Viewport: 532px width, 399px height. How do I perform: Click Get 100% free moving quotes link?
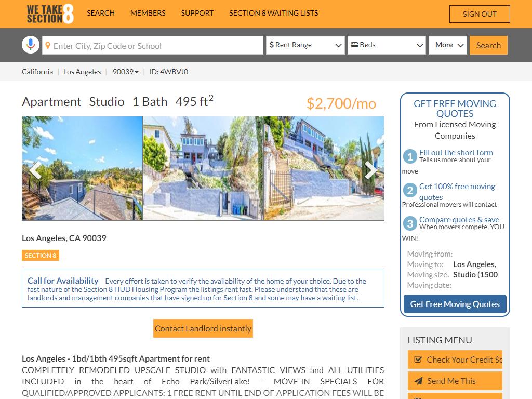tap(457, 192)
